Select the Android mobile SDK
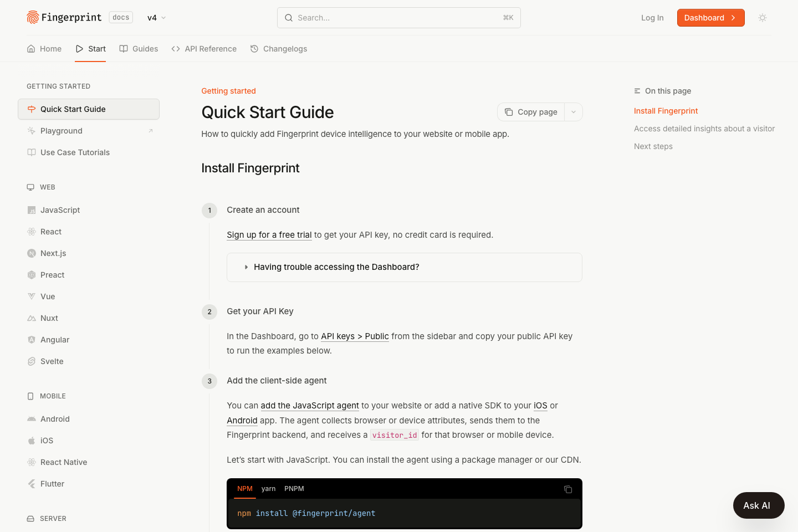The image size is (798, 532). [55, 419]
